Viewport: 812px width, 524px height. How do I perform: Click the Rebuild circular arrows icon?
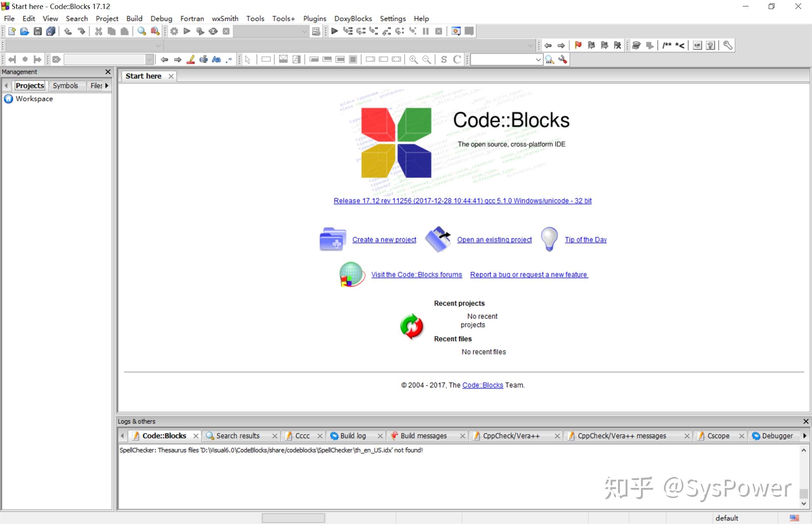[213, 31]
